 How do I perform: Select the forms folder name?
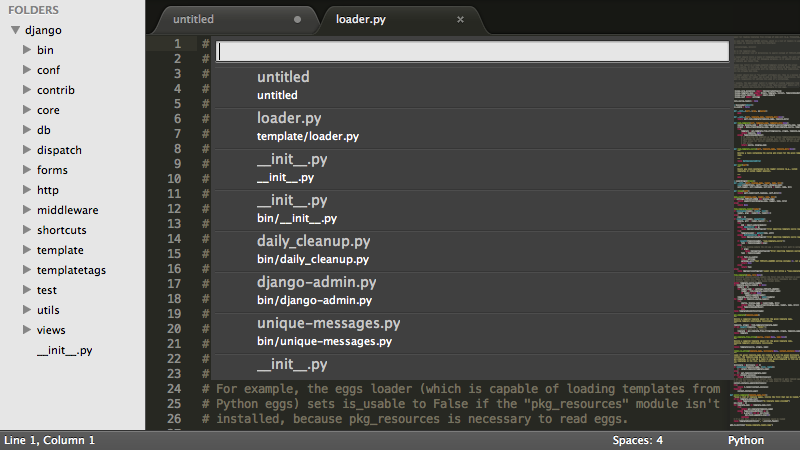[52, 170]
